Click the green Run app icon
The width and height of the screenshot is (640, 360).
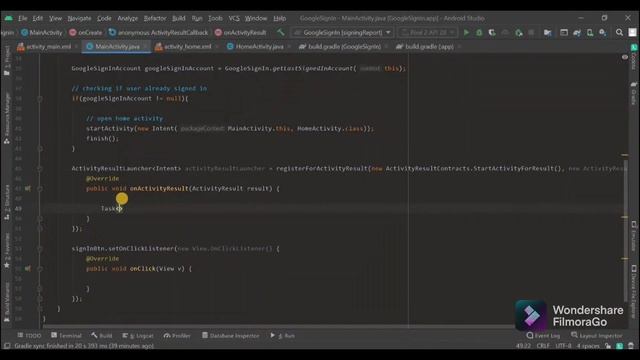[466, 32]
